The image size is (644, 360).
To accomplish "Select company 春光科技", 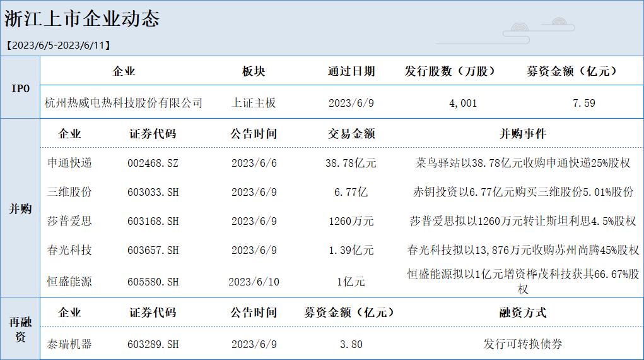I will click(69, 249).
